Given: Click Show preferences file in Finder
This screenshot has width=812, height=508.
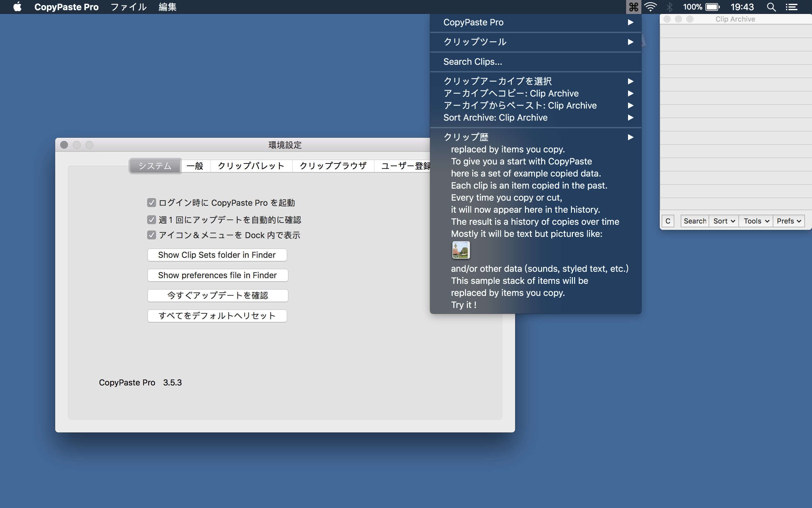Looking at the screenshot, I should pyautogui.click(x=218, y=275).
